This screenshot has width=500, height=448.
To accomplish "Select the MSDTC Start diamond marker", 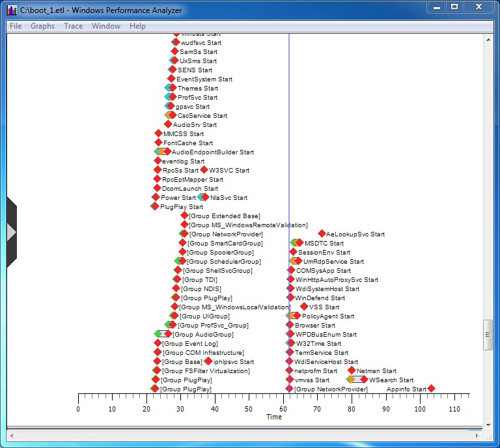I will 299,243.
